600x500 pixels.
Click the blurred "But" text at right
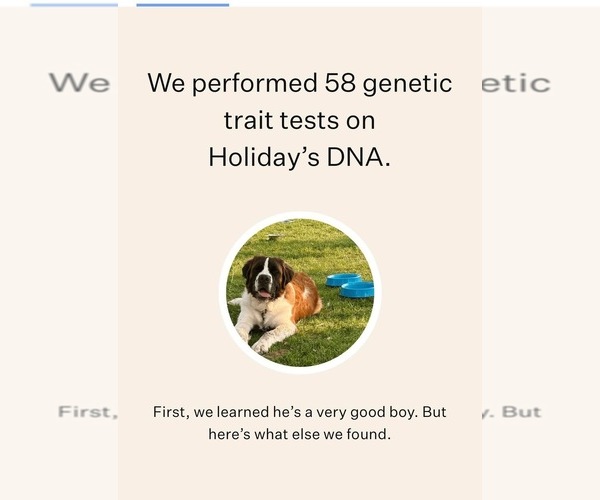click(520, 412)
